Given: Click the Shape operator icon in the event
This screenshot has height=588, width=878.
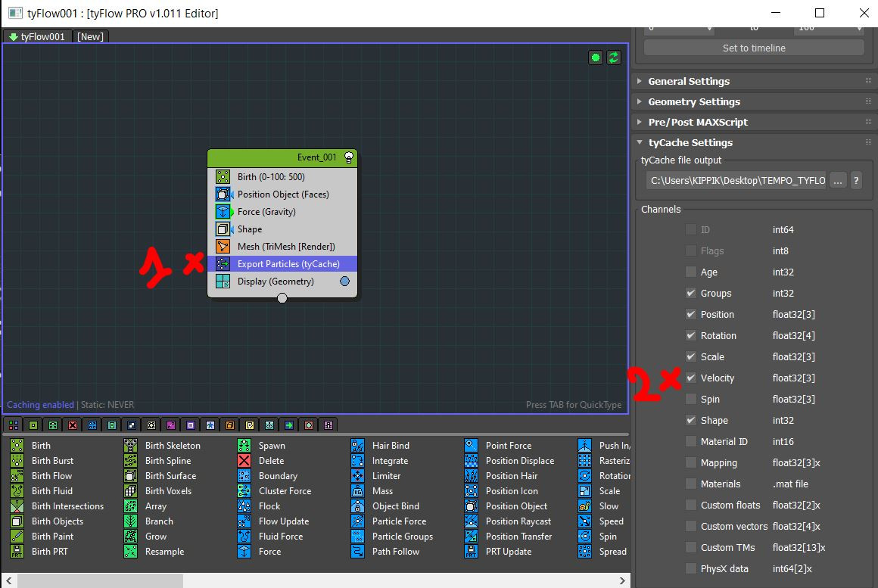Looking at the screenshot, I should pos(223,229).
